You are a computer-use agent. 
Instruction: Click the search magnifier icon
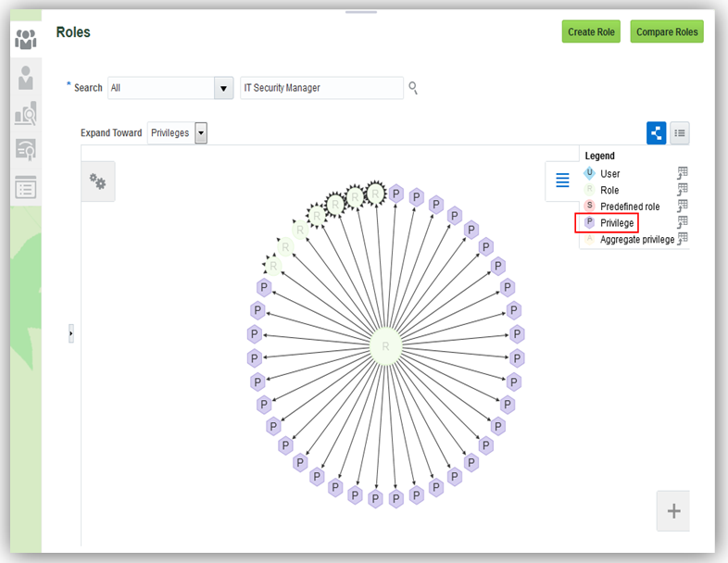tap(414, 88)
